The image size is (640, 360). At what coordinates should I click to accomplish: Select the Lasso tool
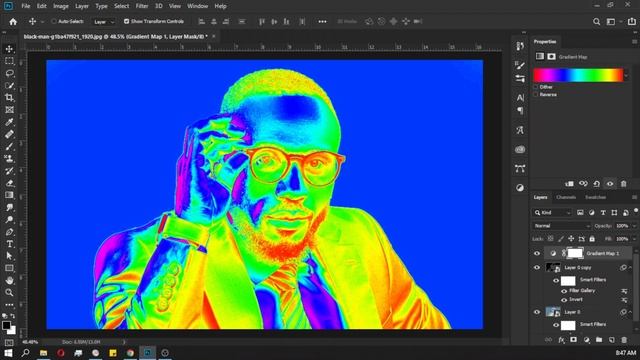(9, 73)
